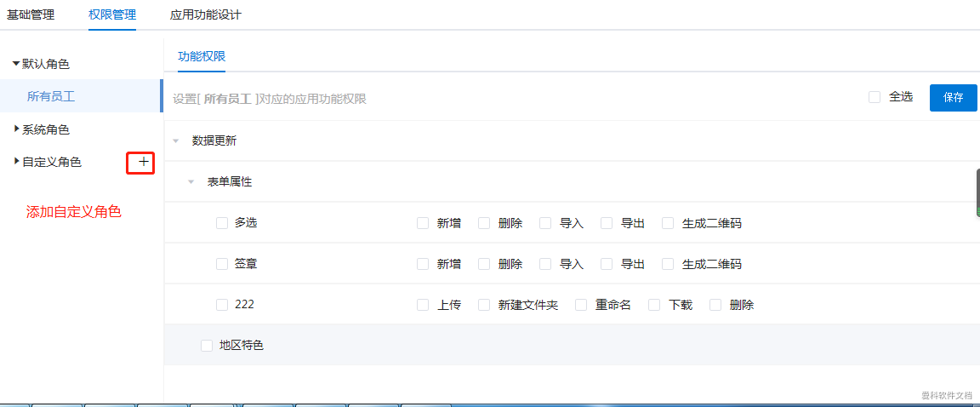Check the 地区特色 checkbox
The image size is (980, 407).
207,346
